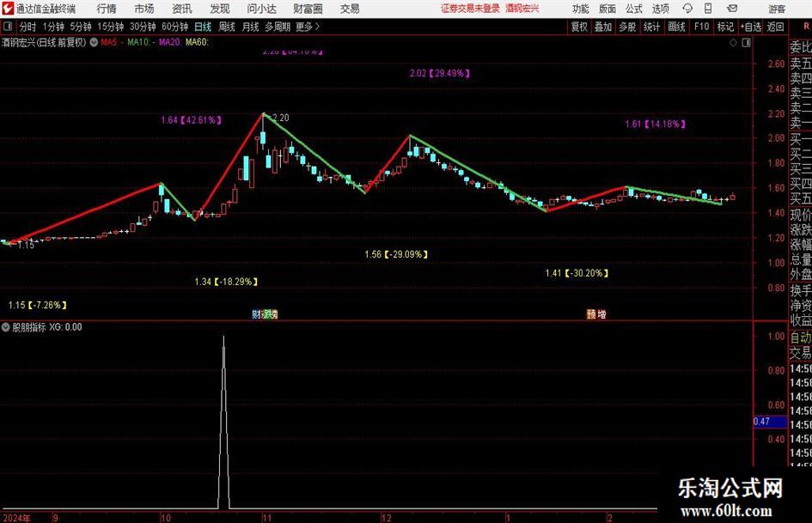Open the 多周期 multi-period view
Viewport: 812px width, 523px height.
pos(278,27)
